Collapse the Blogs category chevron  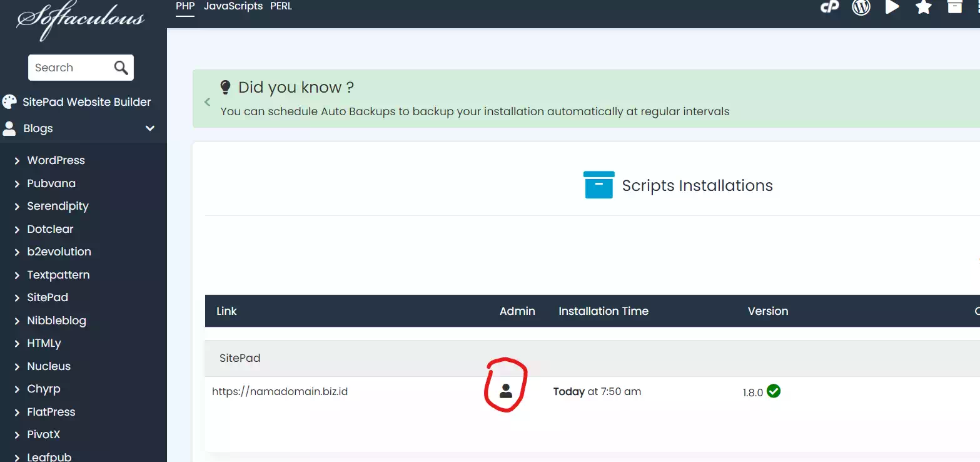click(x=150, y=128)
